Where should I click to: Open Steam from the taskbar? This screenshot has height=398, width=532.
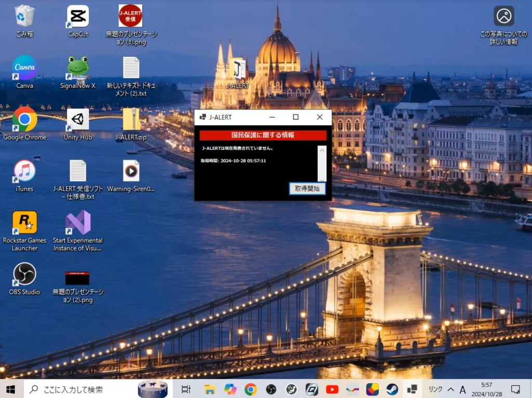point(392,389)
